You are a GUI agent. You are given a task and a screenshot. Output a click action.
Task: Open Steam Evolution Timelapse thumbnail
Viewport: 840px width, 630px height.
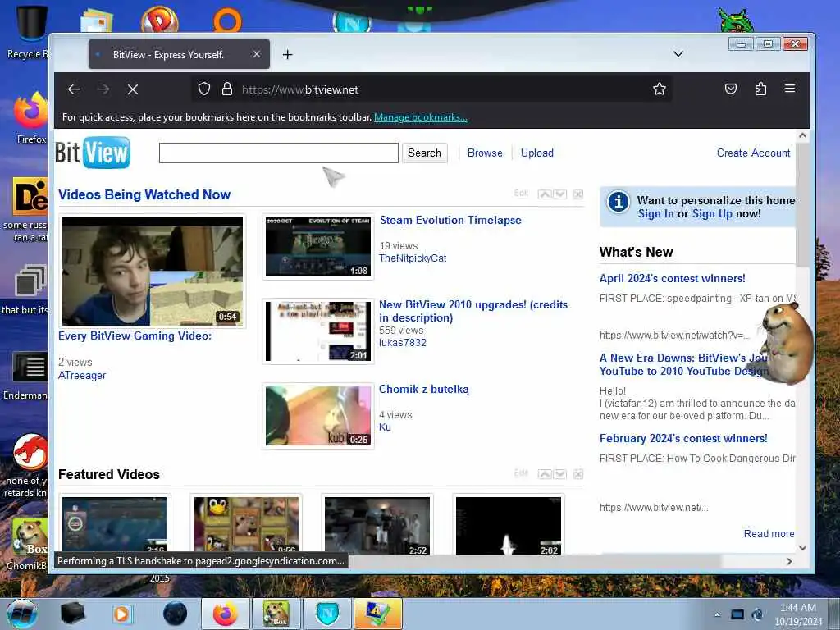318,247
